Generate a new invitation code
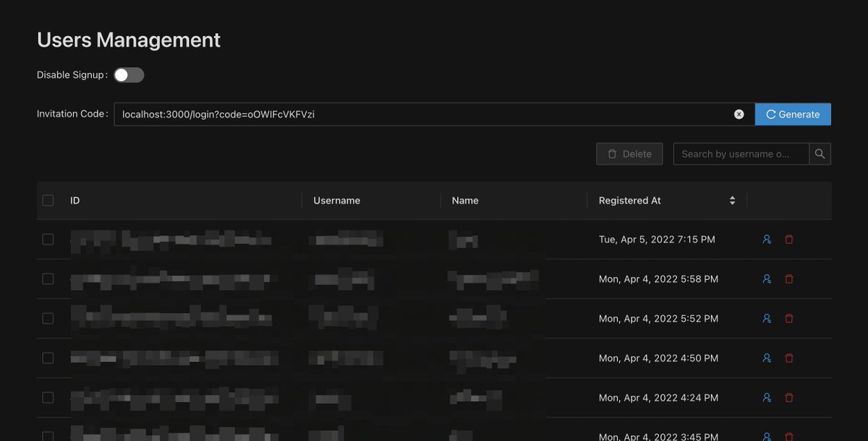This screenshot has width=868, height=441. (793, 114)
